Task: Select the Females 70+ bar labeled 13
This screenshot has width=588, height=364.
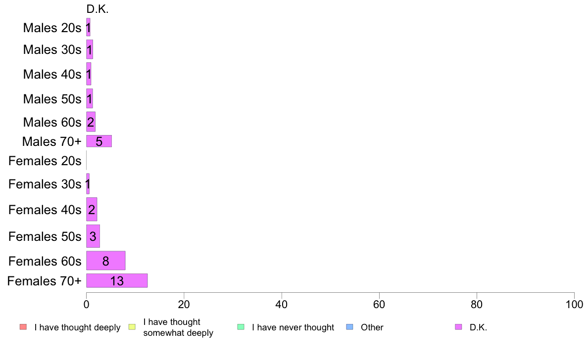Action: coord(117,280)
